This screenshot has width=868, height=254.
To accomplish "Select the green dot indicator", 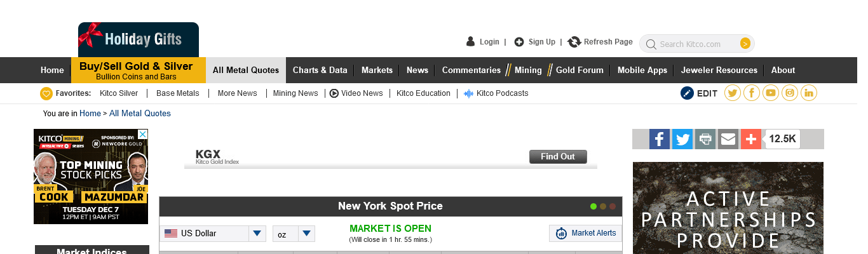I will click(x=593, y=206).
